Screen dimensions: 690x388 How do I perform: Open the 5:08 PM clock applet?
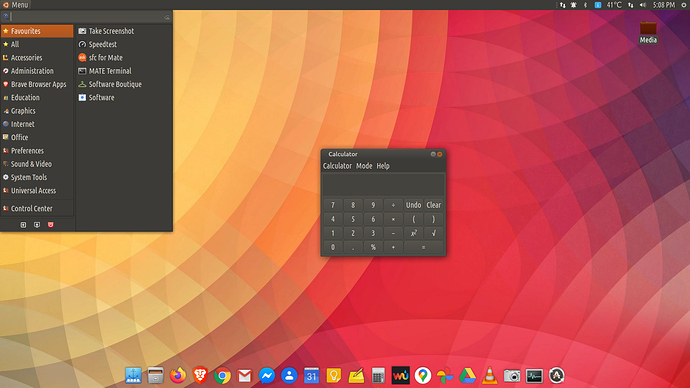(664, 5)
